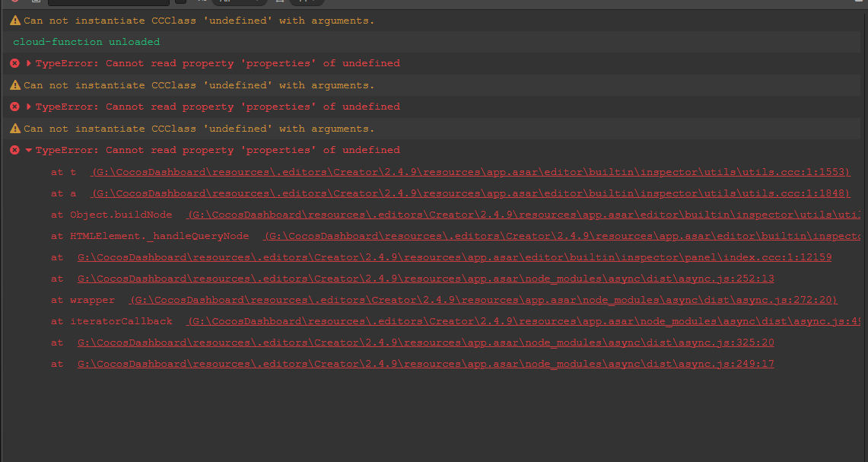Expand the topmost collapsed TypeError entry
Image resolution: width=868 pixels, height=462 pixels.
29,63
